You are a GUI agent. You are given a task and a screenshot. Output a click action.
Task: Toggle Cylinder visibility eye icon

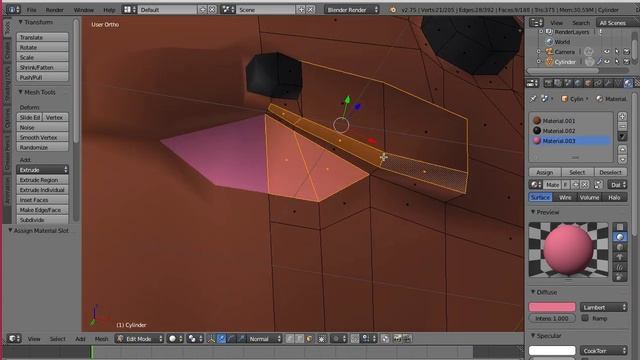coord(607,62)
